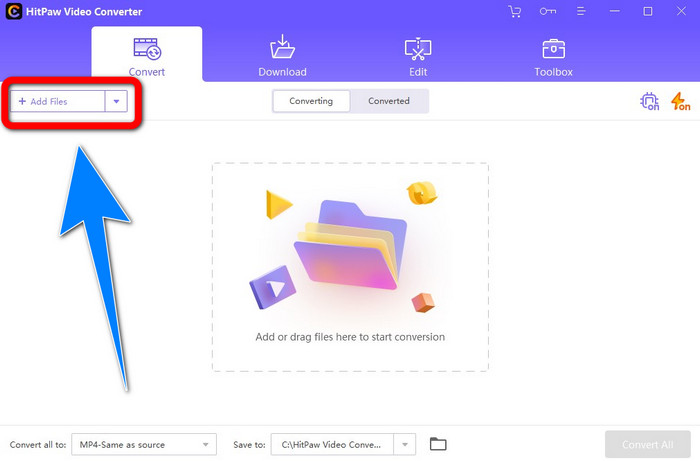Toggle lightning fast conversion icon
The height and width of the screenshot is (461, 700).
[x=680, y=101]
